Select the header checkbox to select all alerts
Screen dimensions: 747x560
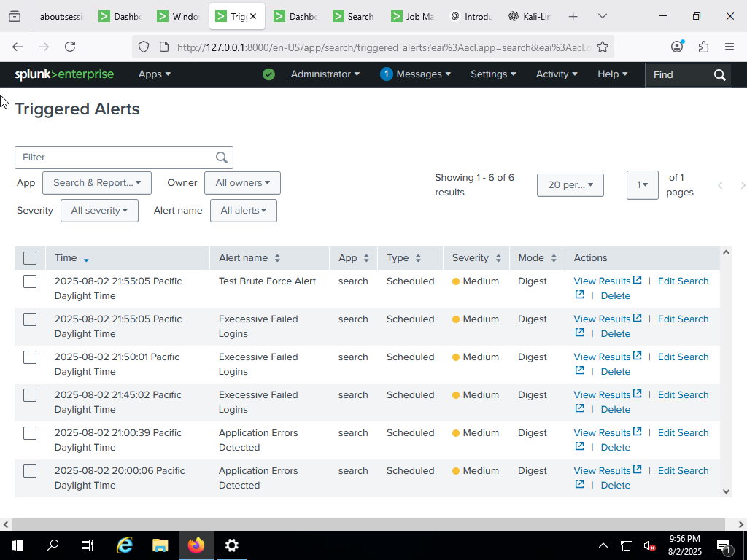30,257
